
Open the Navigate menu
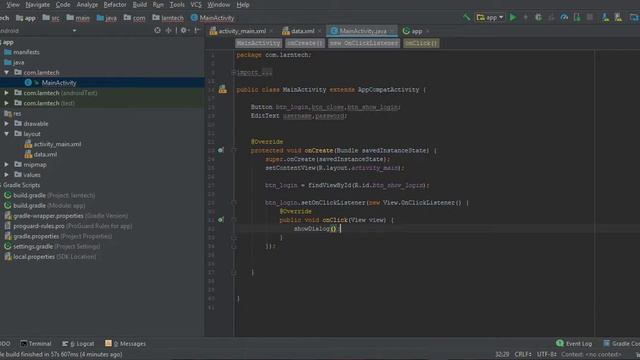coord(38,4)
